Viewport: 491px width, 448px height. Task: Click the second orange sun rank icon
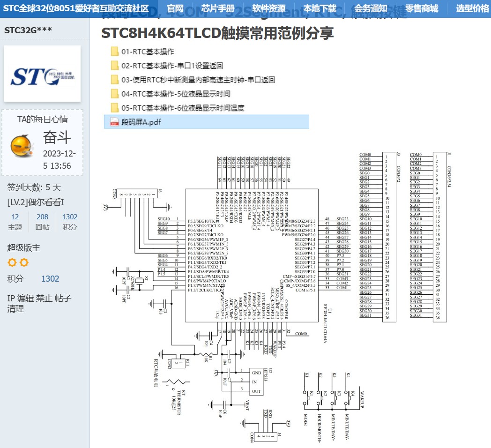pos(24,262)
